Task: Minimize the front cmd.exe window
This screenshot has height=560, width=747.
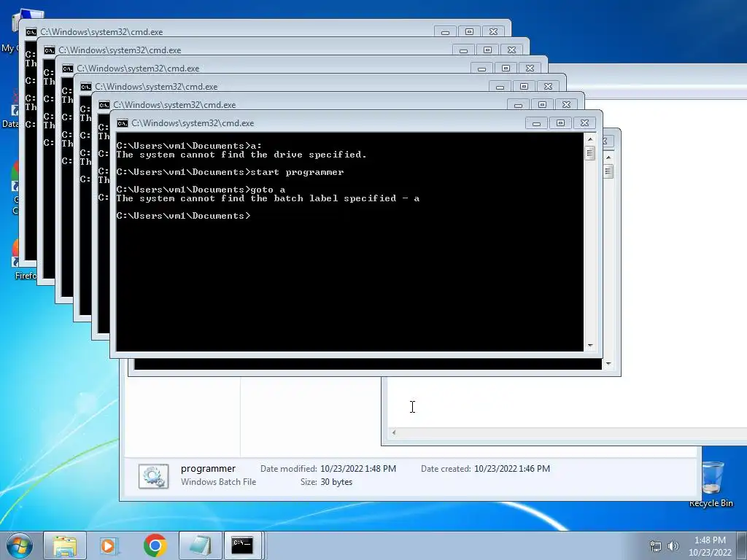Action: 536,123
